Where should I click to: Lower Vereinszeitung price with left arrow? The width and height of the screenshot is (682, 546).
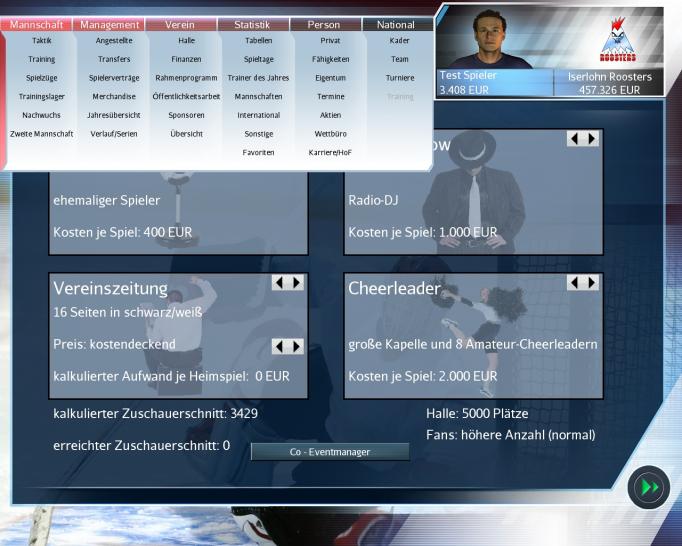[x=280, y=347]
